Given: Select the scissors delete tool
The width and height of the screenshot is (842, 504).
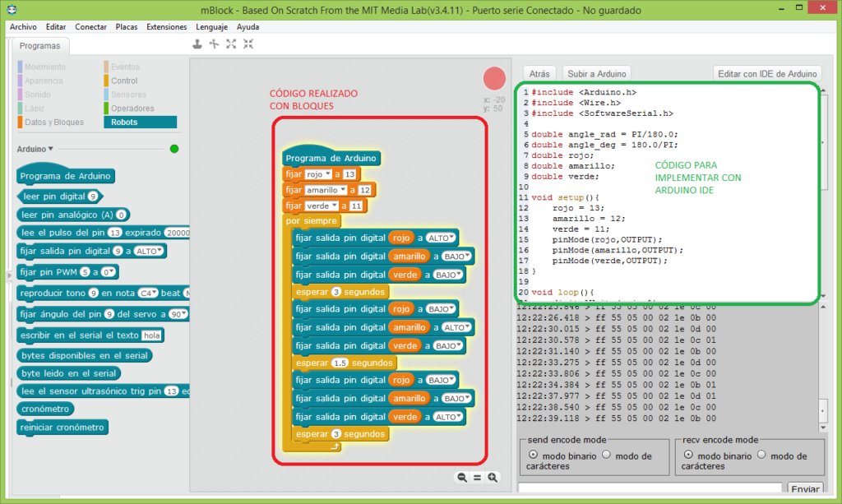Looking at the screenshot, I should (x=213, y=44).
